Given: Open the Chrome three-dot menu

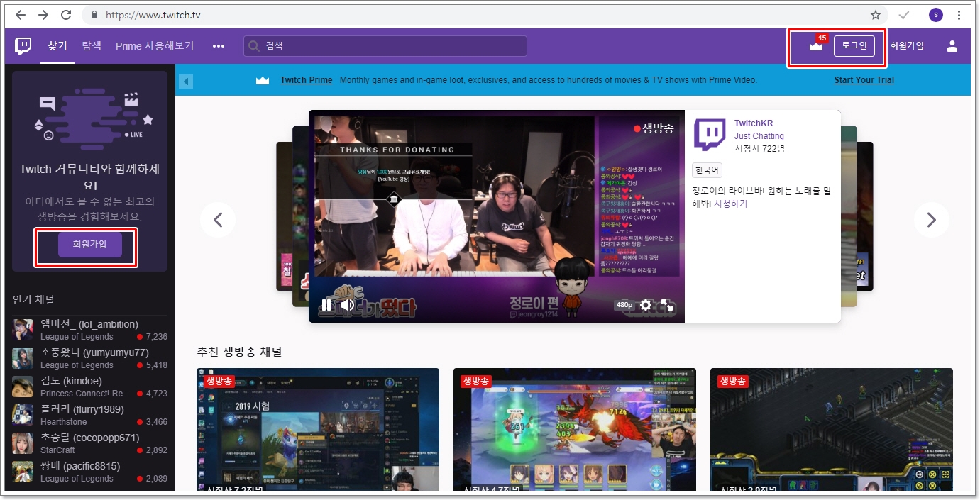Looking at the screenshot, I should tap(959, 15).
